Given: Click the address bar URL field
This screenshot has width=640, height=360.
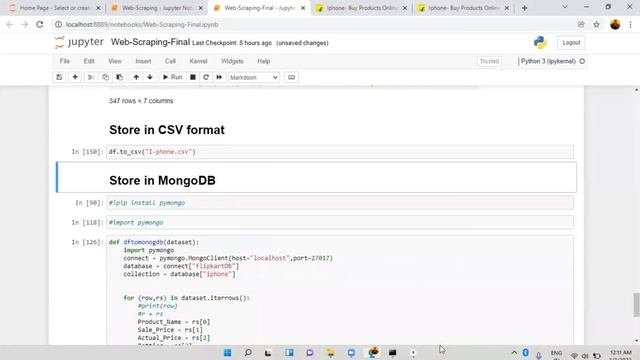Looking at the screenshot, I should point(314,24).
